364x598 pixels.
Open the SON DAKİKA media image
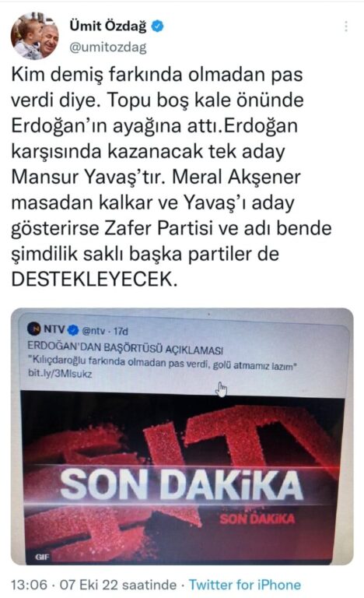coord(182,436)
